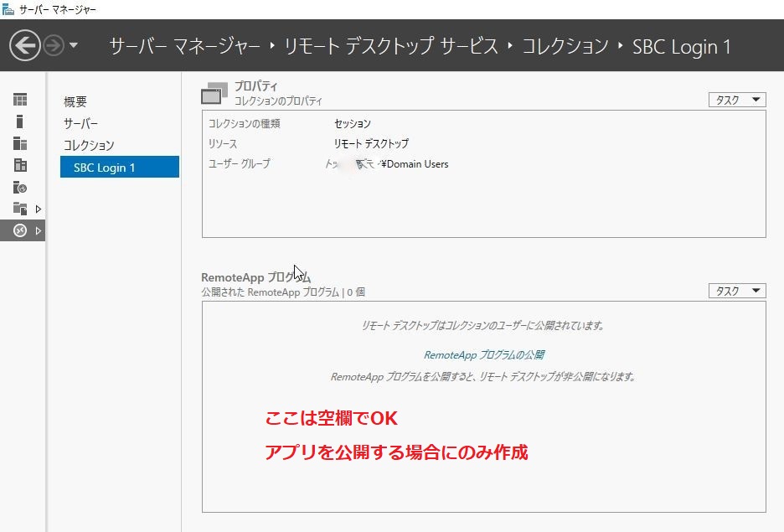This screenshot has height=532, width=784.
Task: Click コレクション in the breadcrumb
Action: (x=565, y=46)
